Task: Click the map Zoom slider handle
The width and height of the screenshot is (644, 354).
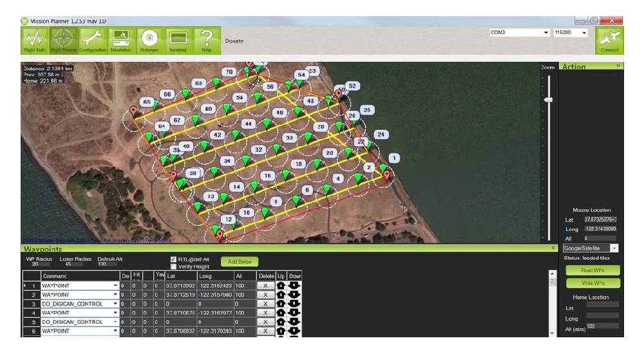Action: tap(549, 100)
